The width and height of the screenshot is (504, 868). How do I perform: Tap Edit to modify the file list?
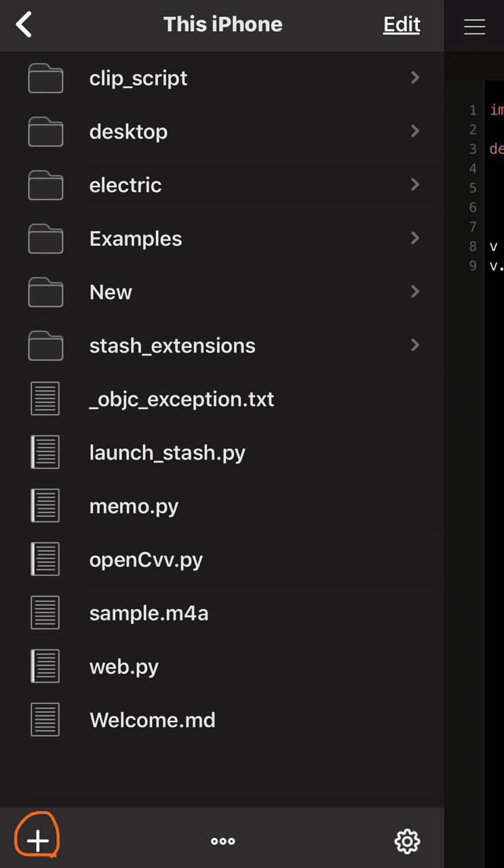[x=401, y=24]
